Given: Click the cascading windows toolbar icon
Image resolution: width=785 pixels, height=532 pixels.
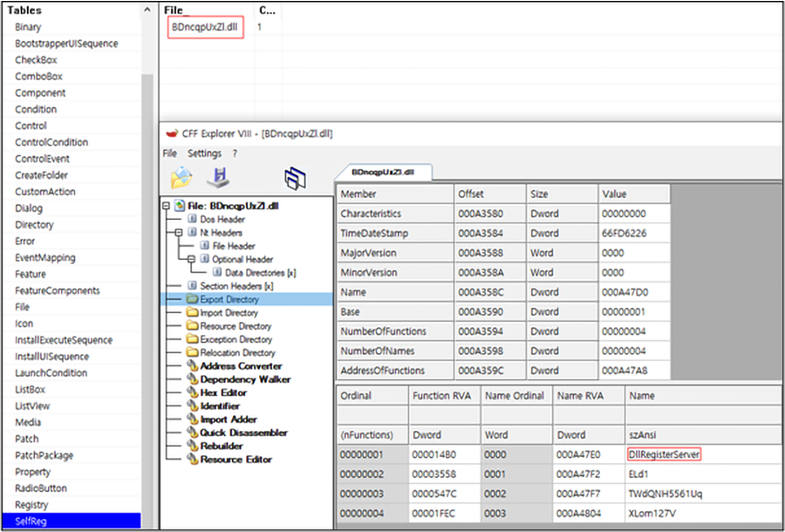Looking at the screenshot, I should tap(296, 178).
